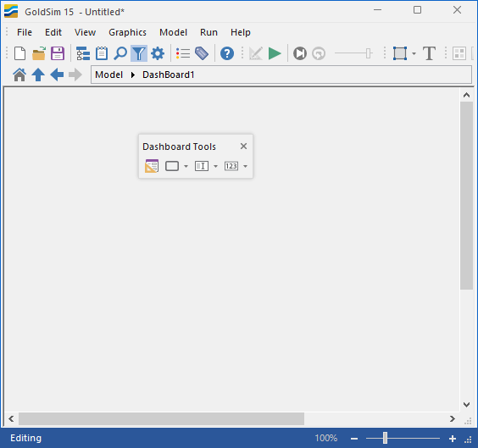
Task: Open the model browser tree icon
Action: pos(83,53)
